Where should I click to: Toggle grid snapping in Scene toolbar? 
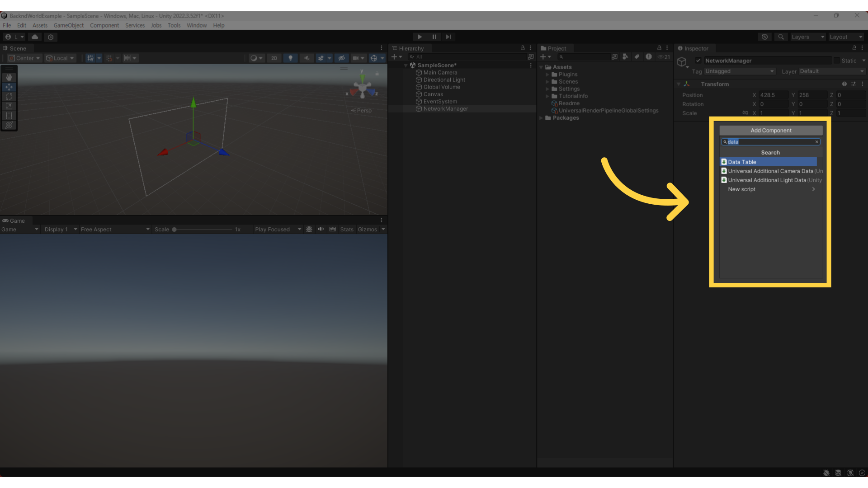click(x=90, y=58)
